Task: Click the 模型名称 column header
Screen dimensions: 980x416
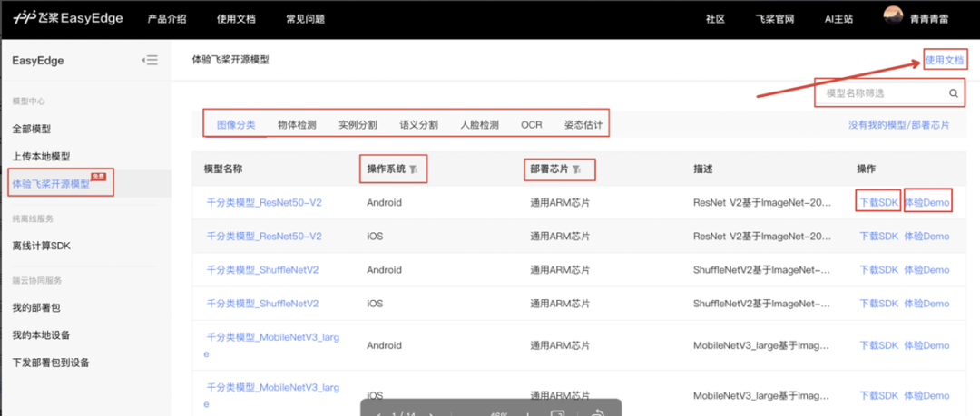Action: tap(223, 169)
